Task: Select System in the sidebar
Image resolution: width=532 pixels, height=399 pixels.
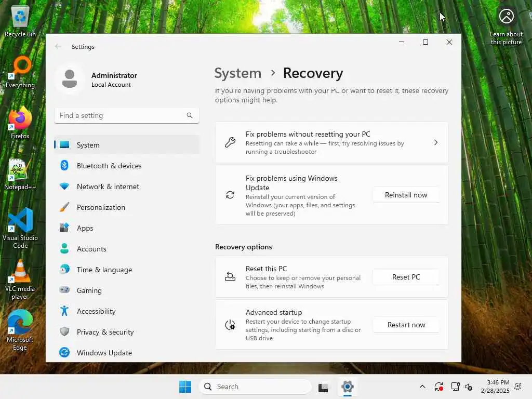Action: pyautogui.click(x=127, y=145)
